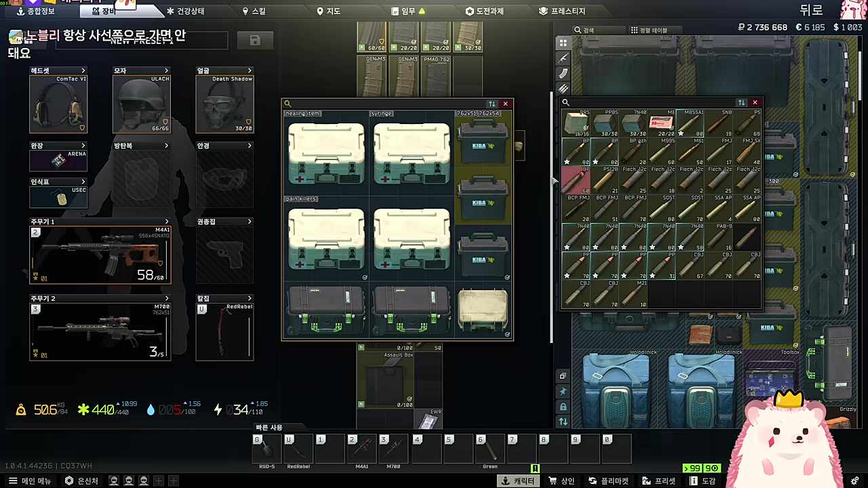Filter stash by magazines icon
Screen dimensions: 868x488
coord(563,73)
